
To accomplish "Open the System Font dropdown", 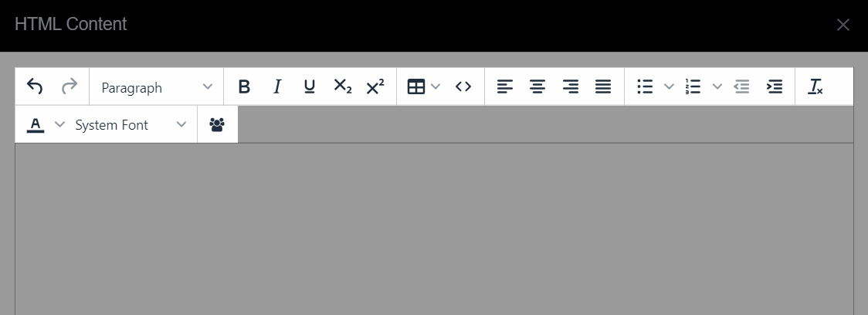I will click(131, 125).
